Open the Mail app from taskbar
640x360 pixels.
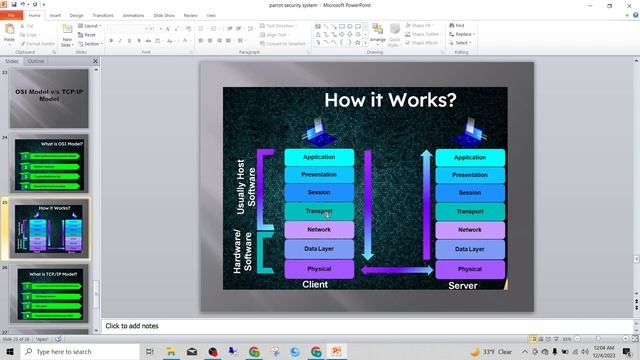point(192,351)
